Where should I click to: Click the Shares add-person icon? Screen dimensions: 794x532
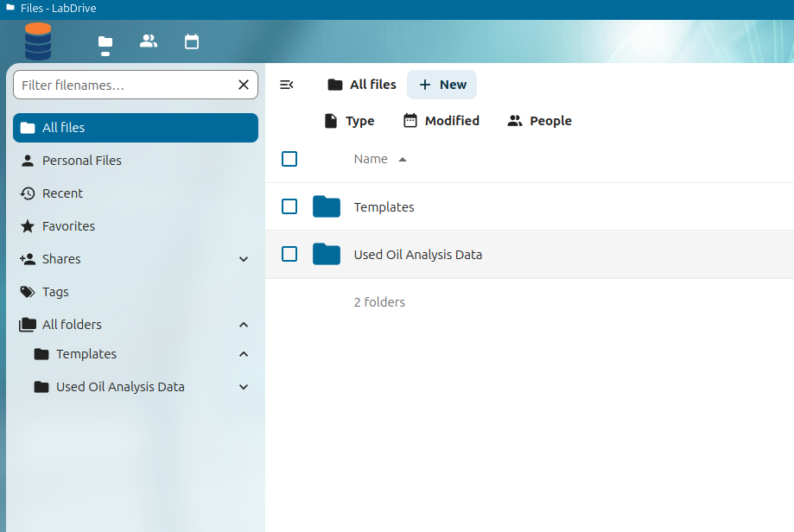point(28,259)
